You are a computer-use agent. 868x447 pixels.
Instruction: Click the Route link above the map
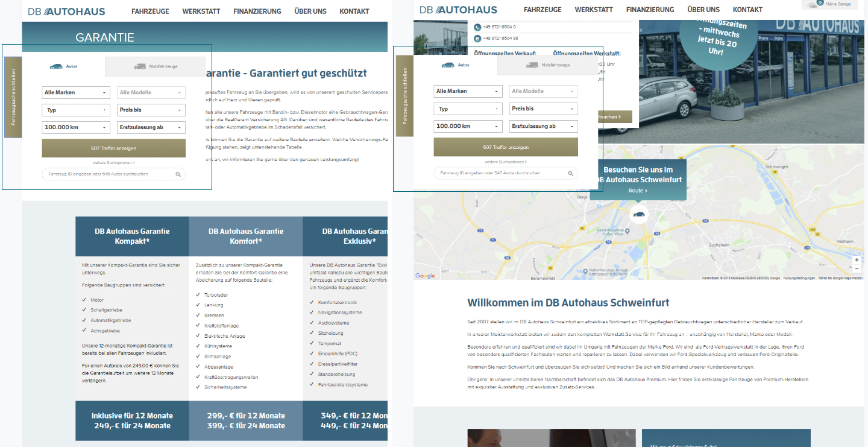tap(638, 191)
